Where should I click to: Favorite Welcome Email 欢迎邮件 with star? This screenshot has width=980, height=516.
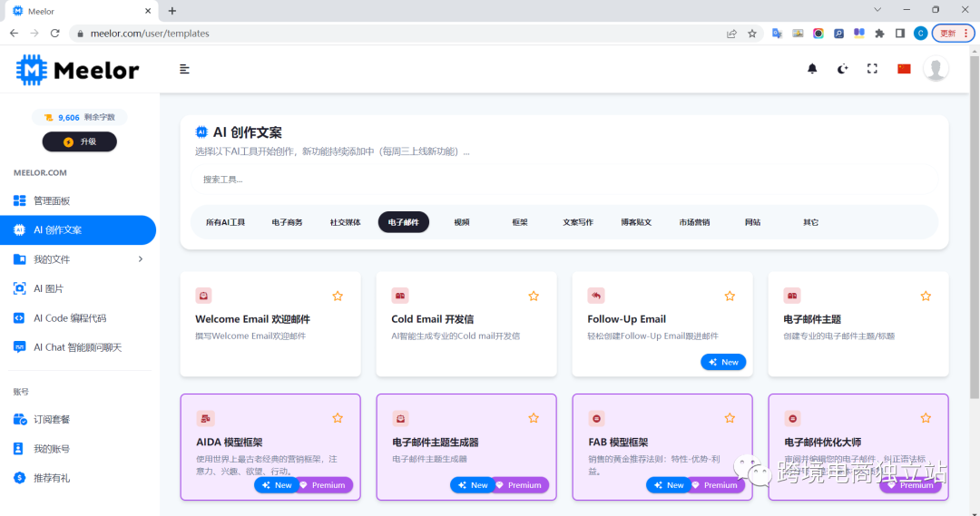(338, 297)
